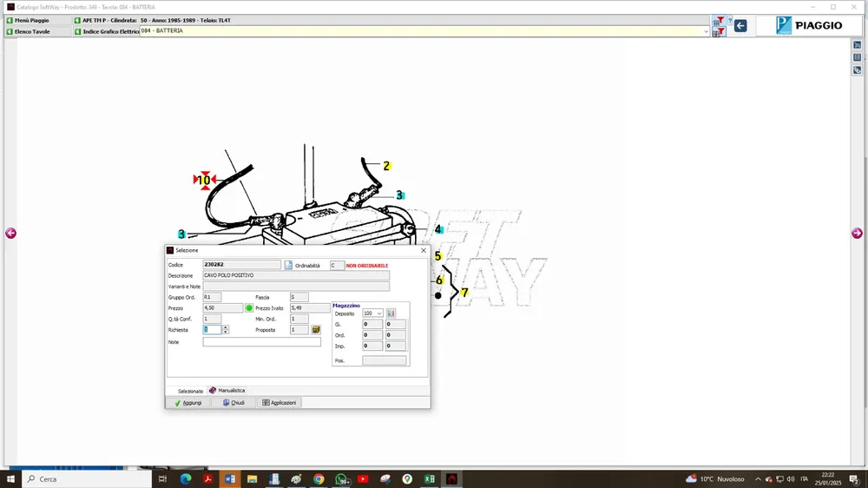
Task: Select part number 4 in diagram
Action: [437, 229]
